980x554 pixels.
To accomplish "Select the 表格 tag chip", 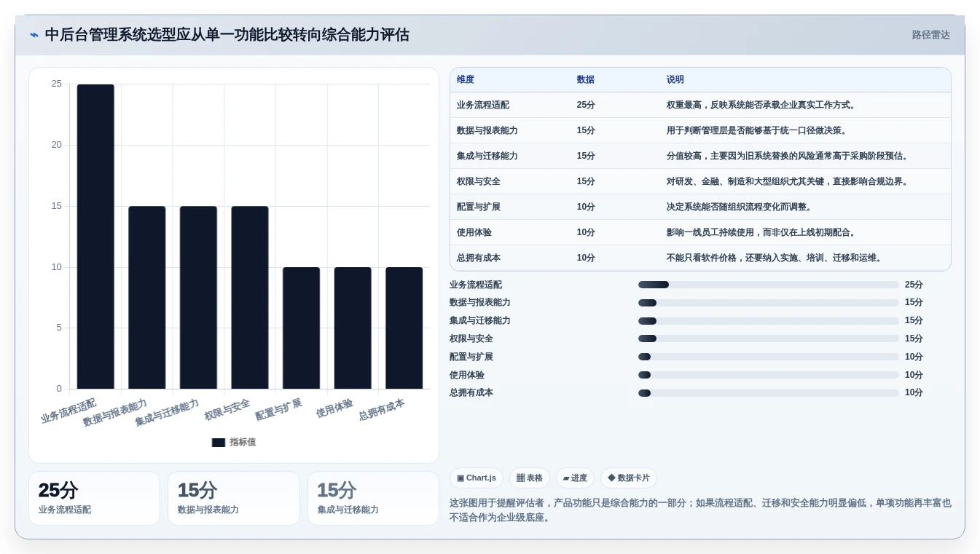I will [x=530, y=478].
